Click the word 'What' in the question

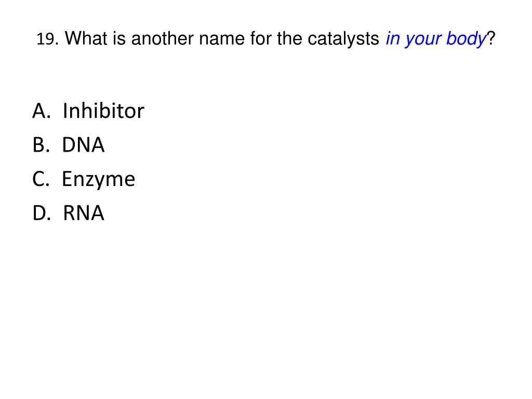86,38
